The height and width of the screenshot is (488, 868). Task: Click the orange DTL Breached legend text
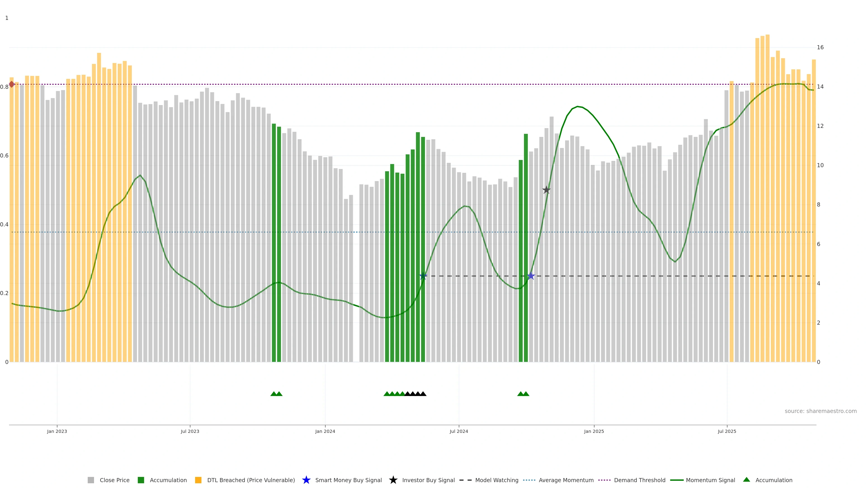(x=251, y=480)
